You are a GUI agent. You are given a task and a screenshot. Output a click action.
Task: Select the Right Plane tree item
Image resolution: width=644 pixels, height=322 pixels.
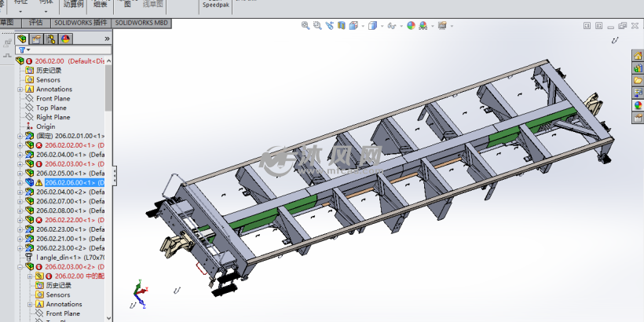[x=53, y=118]
